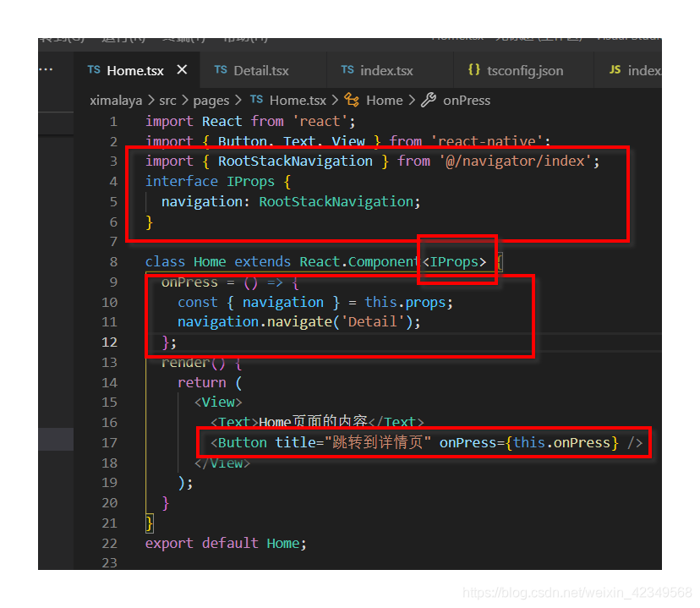Viewport: 700px width, 608px height.
Task: Click the src breadcrumb segment
Action: coord(168,101)
